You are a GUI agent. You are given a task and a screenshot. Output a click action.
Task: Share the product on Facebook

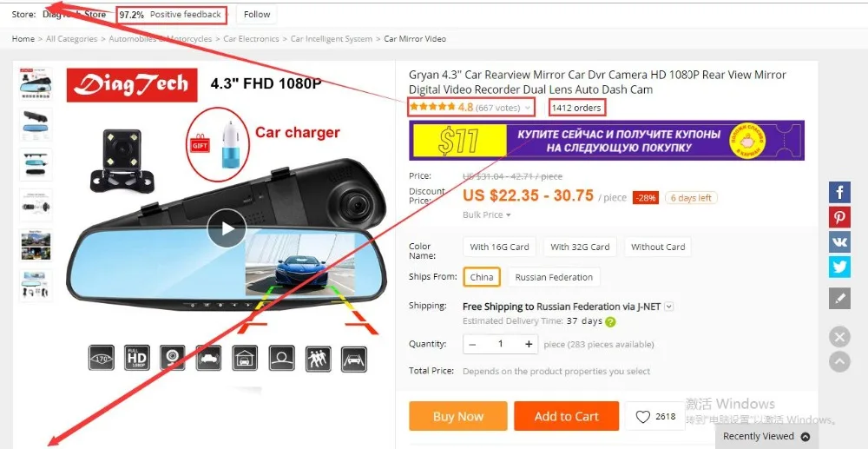click(x=839, y=192)
